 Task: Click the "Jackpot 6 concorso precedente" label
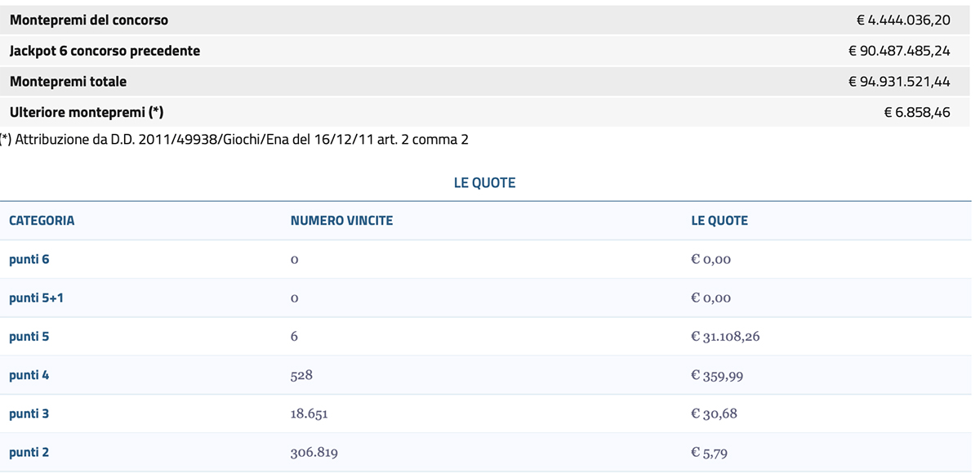[105, 51]
